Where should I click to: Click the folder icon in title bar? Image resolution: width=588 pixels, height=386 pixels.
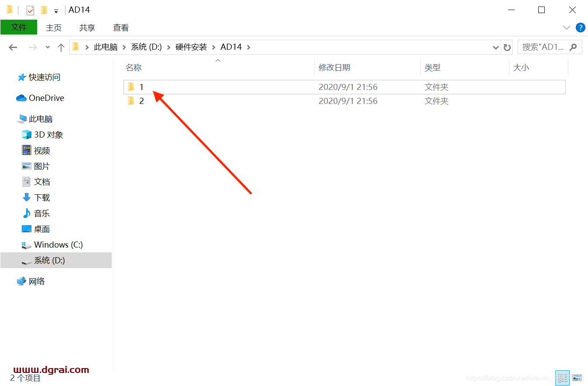pyautogui.click(x=10, y=10)
